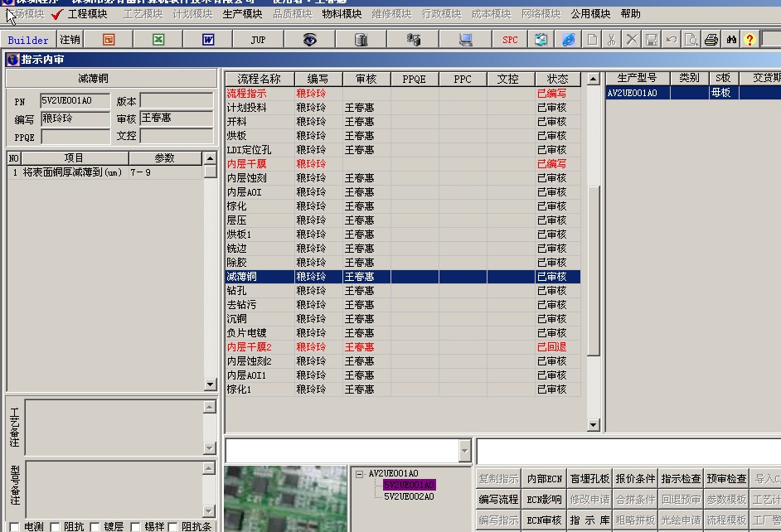Click the 注销 logout button
Screen dimensions: 781x532
[70, 39]
